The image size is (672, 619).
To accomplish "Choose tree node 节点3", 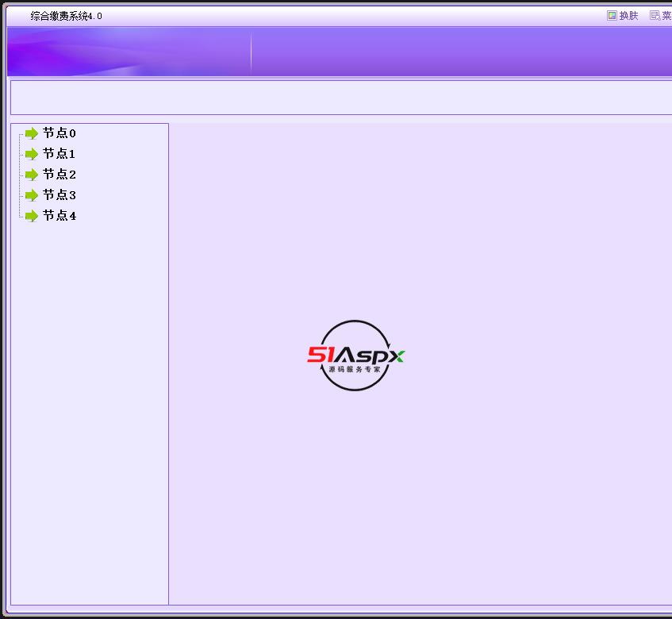I will point(60,194).
